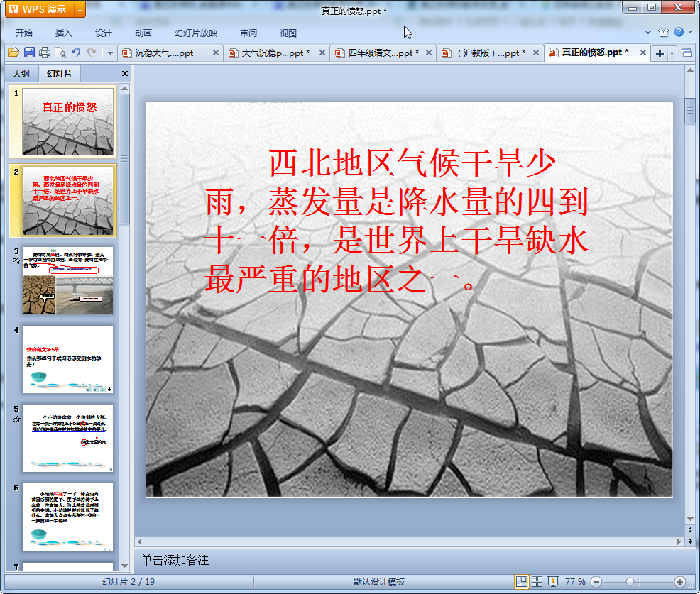Viewport: 700px width, 594px height.
Task: Open the 开始 menu tab
Action: (x=23, y=33)
